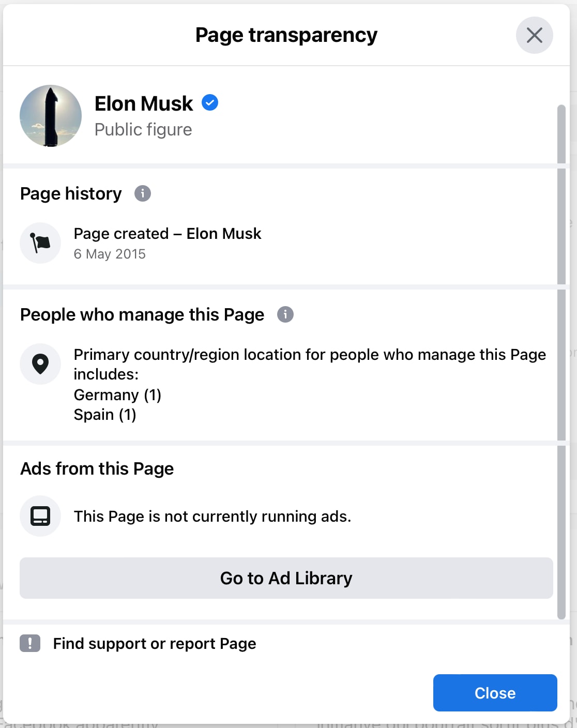The height and width of the screenshot is (728, 577).
Task: Click the flag icon for Page created
Action: pyautogui.click(x=40, y=243)
